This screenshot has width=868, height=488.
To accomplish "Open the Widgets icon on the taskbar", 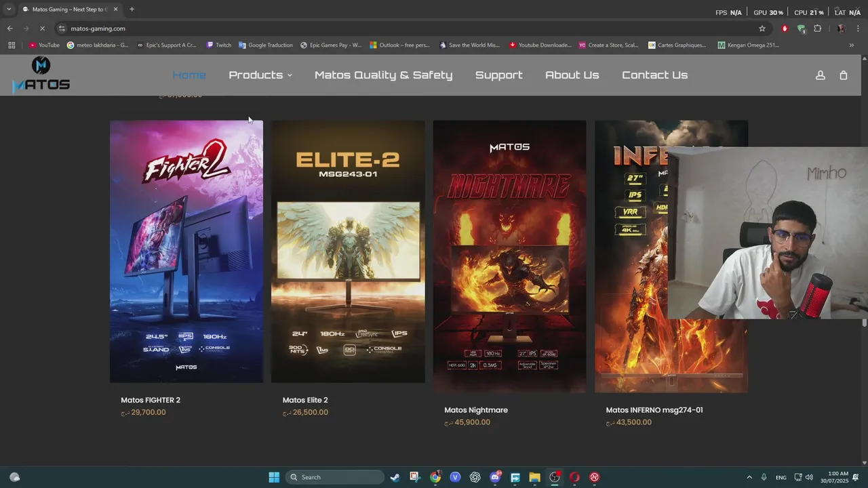I will (14, 477).
